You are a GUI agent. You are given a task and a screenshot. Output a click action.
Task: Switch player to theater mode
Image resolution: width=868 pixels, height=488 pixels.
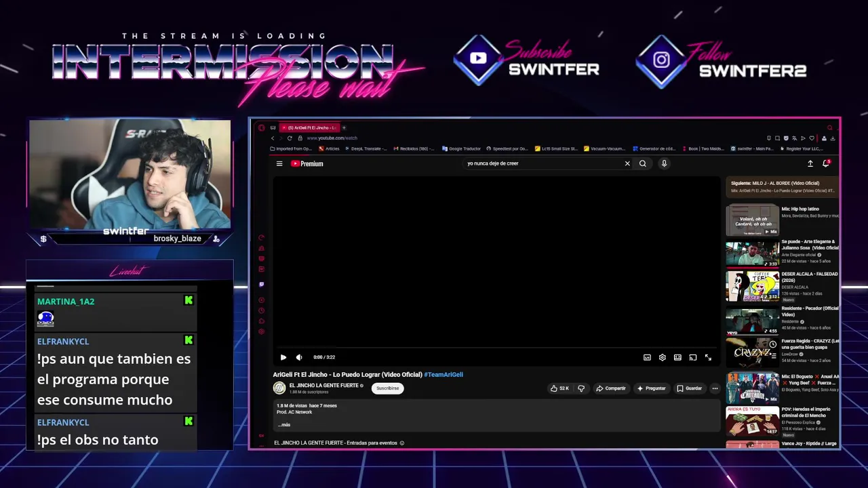click(677, 357)
